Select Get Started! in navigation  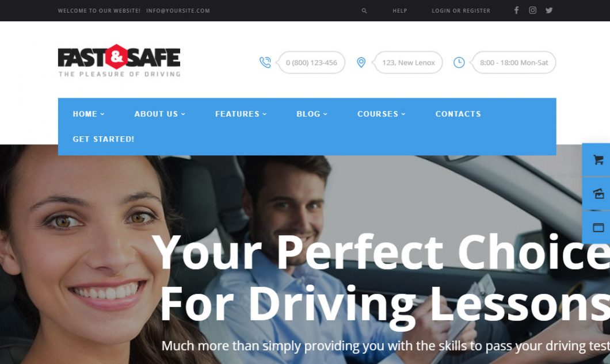pyautogui.click(x=104, y=139)
